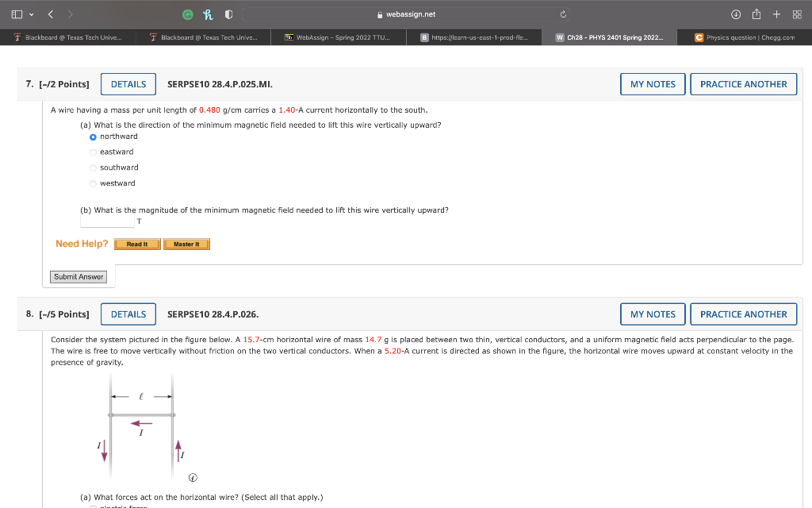Switch to the Chegg.com tab

click(746, 36)
